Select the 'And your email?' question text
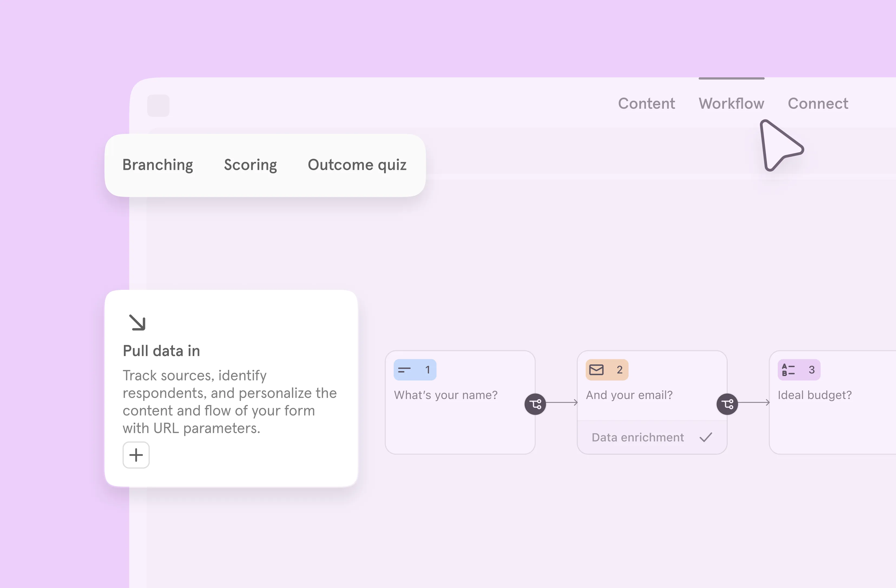The height and width of the screenshot is (588, 896). 629,395
